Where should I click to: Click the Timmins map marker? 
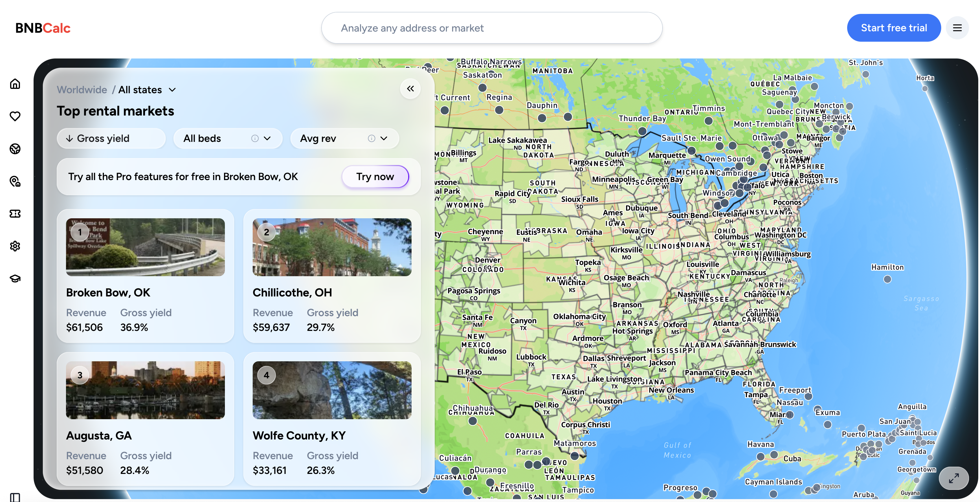[x=708, y=121]
